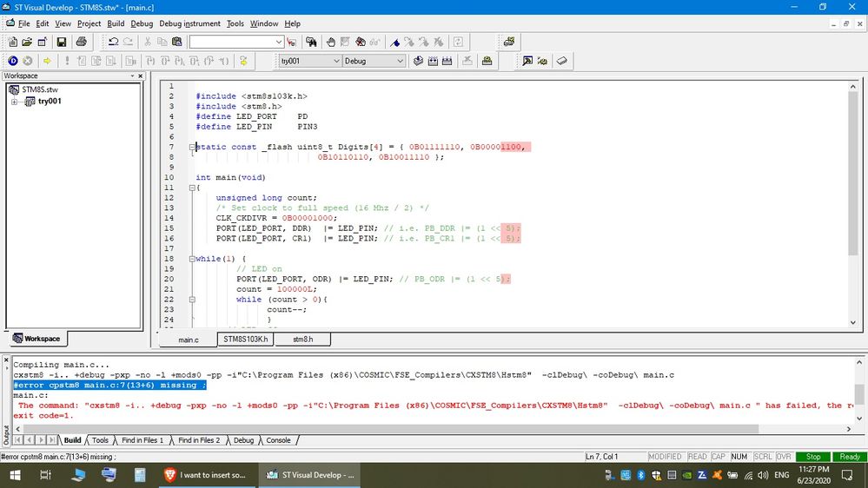Click the yellow run-to-cursor debug icon
This screenshot has width=868, height=488.
[x=243, y=61]
